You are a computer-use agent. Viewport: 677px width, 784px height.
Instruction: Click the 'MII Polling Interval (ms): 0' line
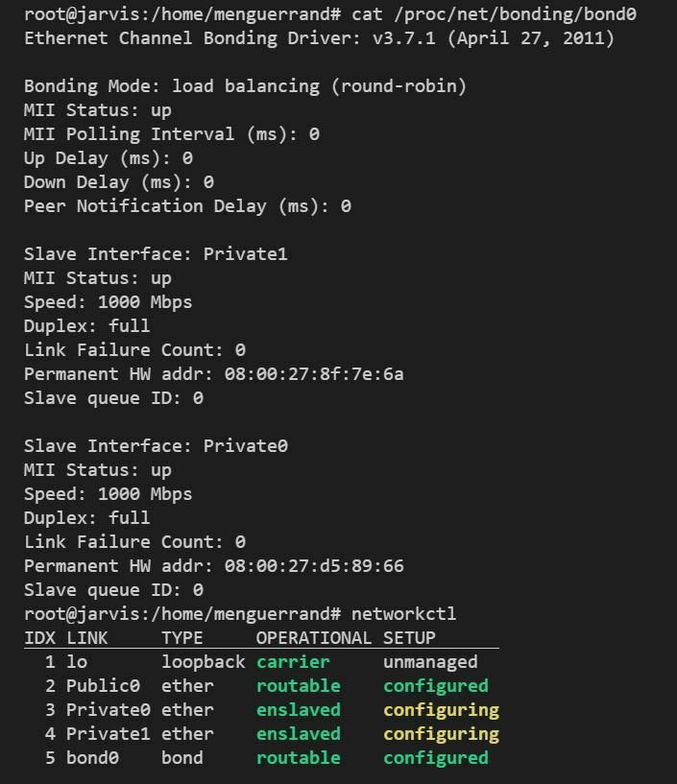coord(171,134)
